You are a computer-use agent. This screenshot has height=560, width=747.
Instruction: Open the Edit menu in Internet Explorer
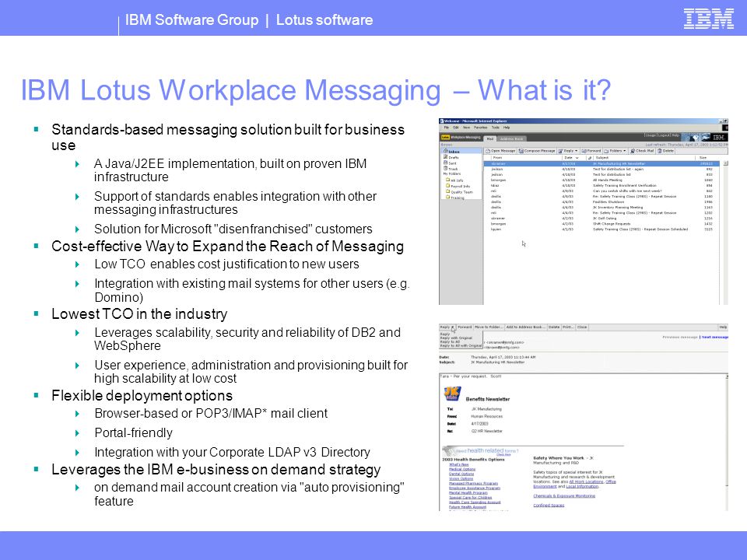point(456,128)
